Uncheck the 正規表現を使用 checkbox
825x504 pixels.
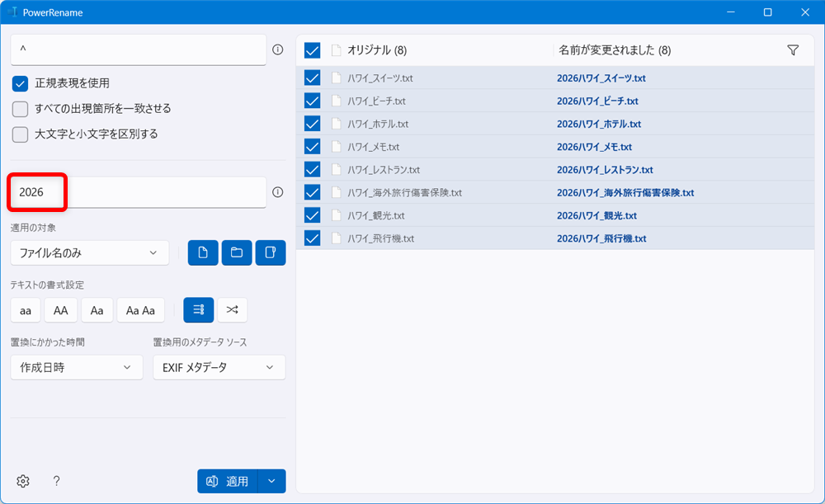coord(20,83)
